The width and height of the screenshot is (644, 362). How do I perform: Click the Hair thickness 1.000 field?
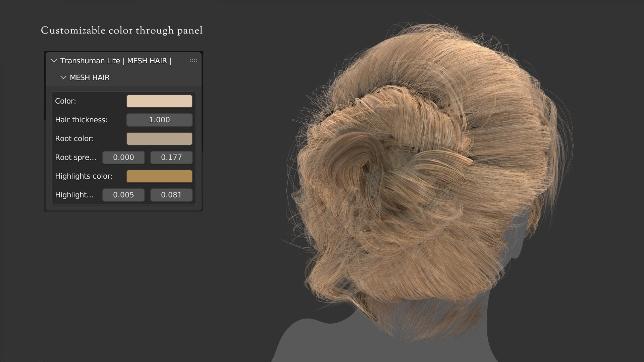(x=159, y=120)
